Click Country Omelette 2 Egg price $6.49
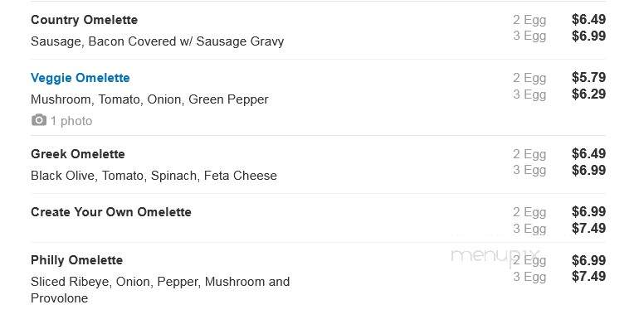The image size is (644, 324). click(x=588, y=19)
